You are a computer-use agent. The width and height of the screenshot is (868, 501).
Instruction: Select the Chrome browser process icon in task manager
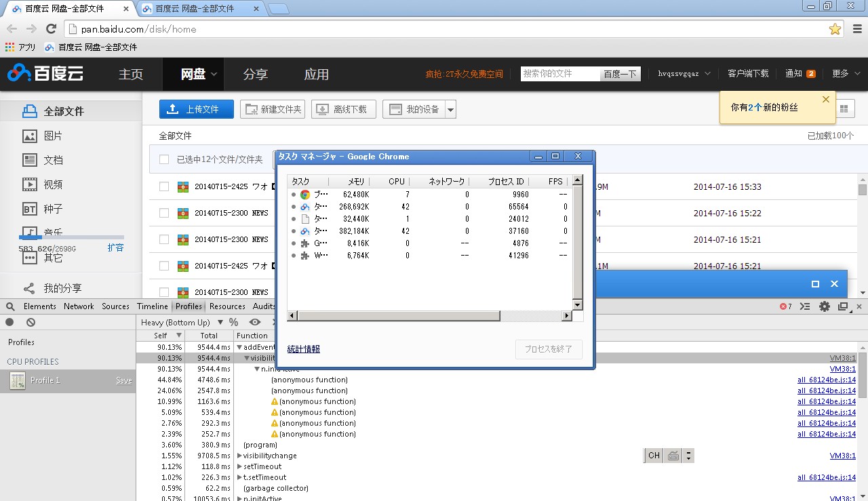pyautogui.click(x=305, y=195)
